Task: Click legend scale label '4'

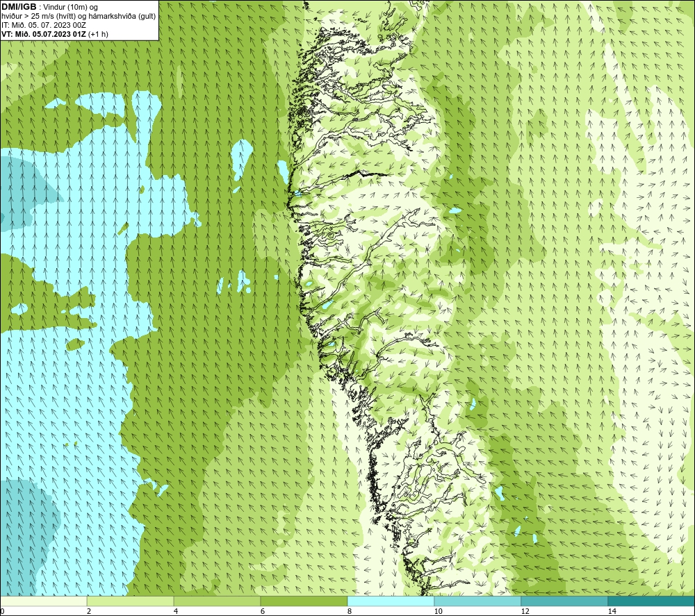Action: 176,611
